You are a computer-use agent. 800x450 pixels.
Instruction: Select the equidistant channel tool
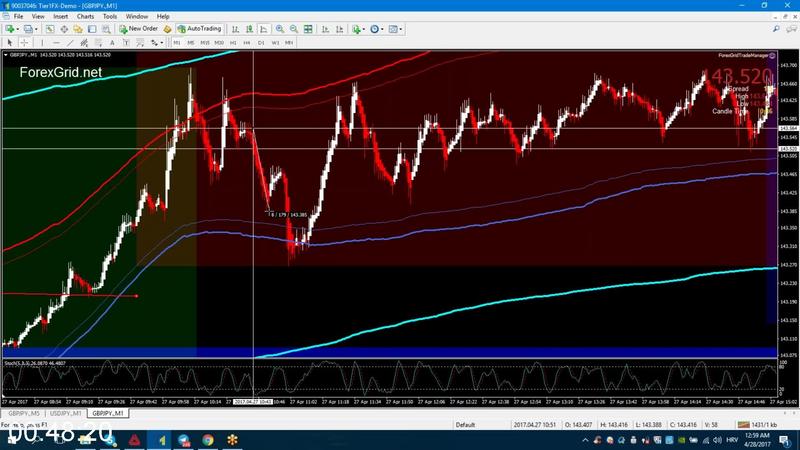pos(84,43)
